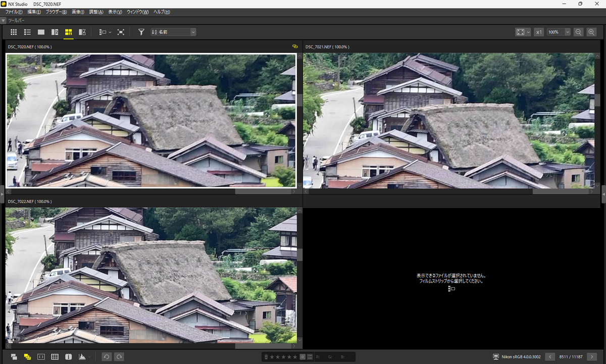The width and height of the screenshot is (606, 364).
Task: Rotate the image counterclockwise
Action: [106, 357]
